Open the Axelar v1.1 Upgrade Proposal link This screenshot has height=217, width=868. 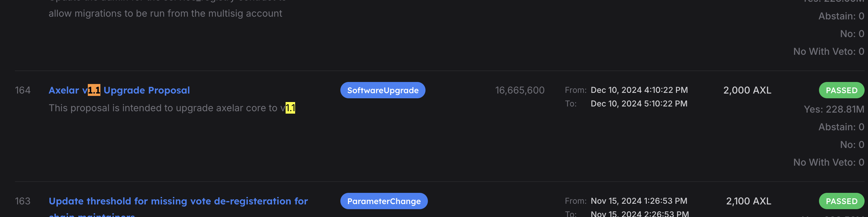(119, 90)
